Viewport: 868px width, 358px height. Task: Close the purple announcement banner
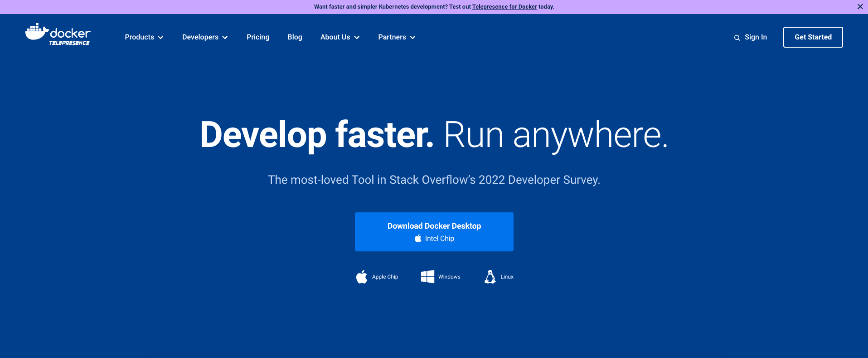[x=860, y=7]
